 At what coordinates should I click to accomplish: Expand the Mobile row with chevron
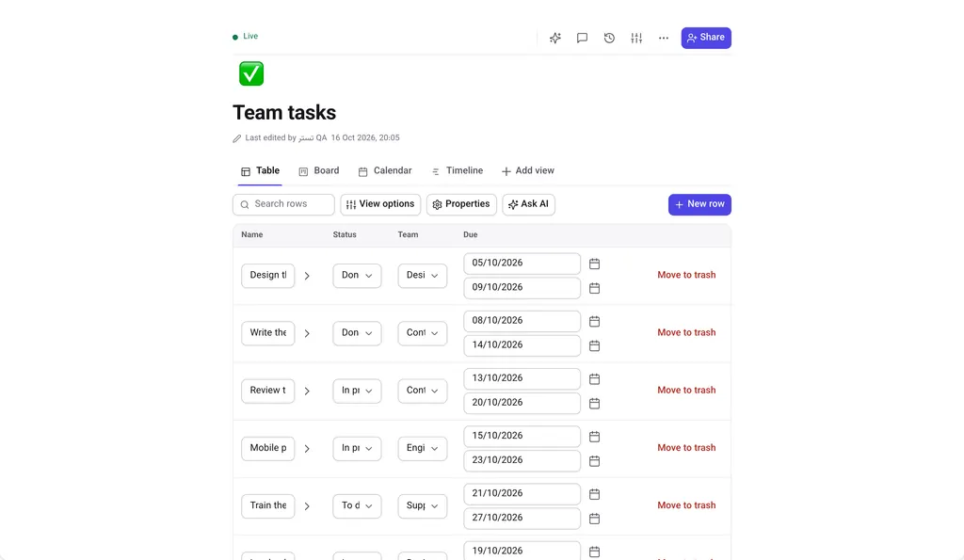tap(307, 449)
